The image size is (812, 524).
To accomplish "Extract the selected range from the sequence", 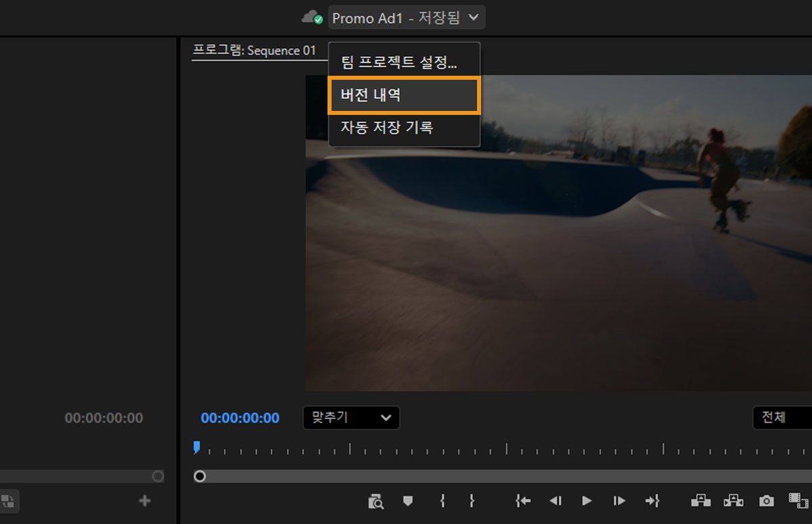I will point(733,501).
